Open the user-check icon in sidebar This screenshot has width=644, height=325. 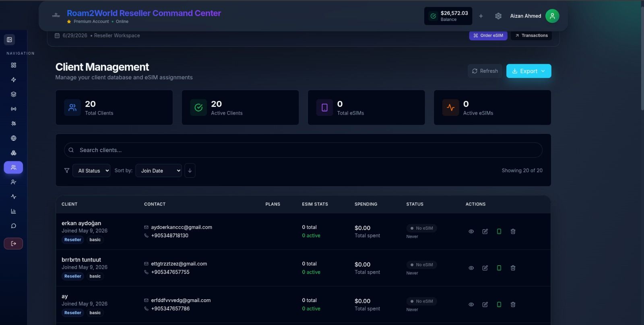click(14, 182)
